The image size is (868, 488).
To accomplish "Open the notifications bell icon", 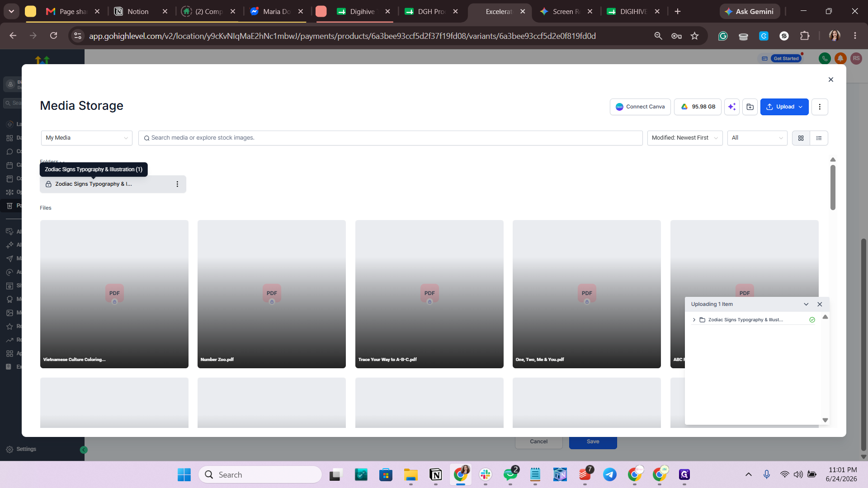I will 840,58.
